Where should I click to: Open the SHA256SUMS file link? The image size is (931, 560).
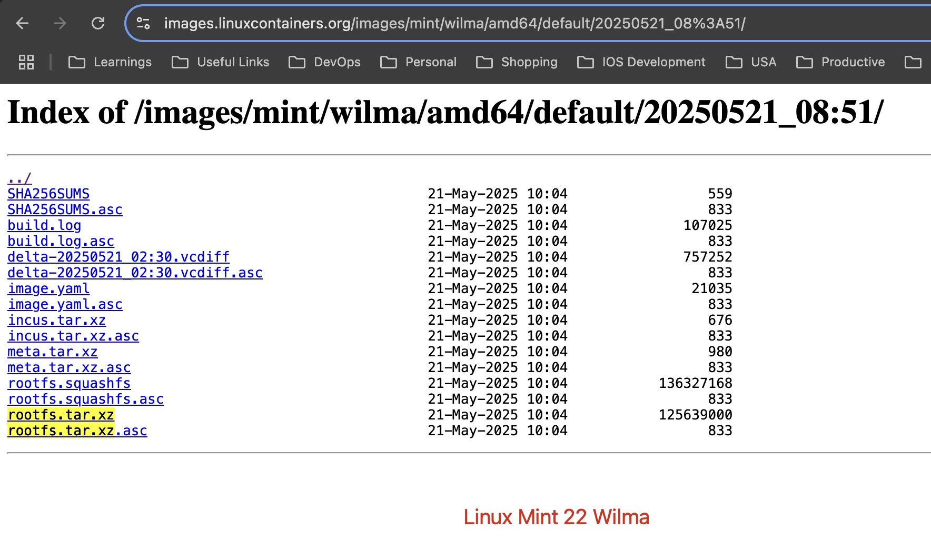48,194
